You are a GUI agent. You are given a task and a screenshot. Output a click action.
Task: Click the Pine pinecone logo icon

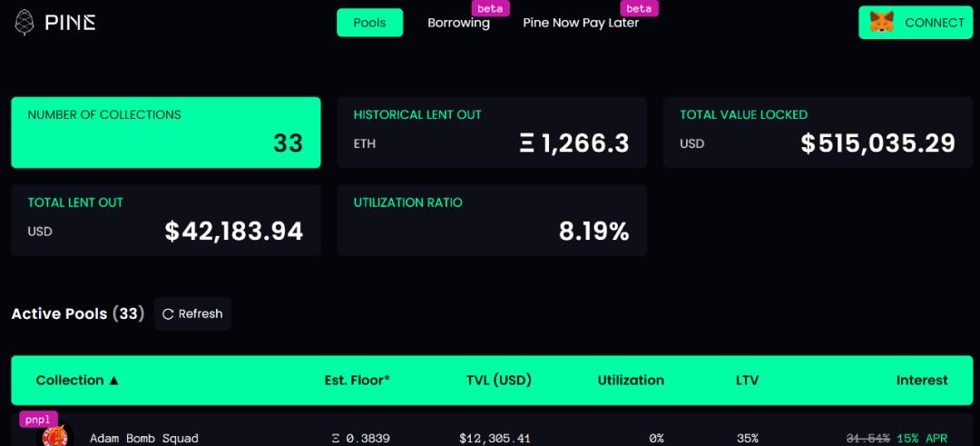pyautogui.click(x=24, y=23)
